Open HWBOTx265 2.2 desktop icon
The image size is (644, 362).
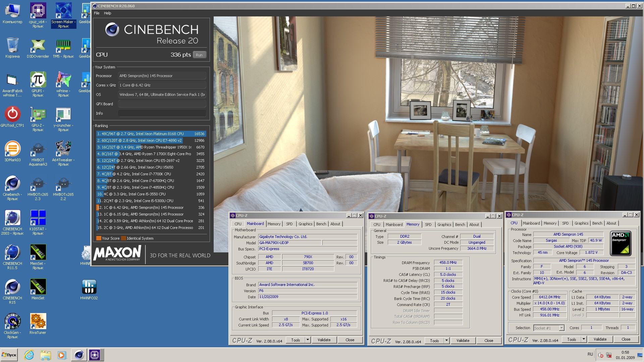point(63,188)
